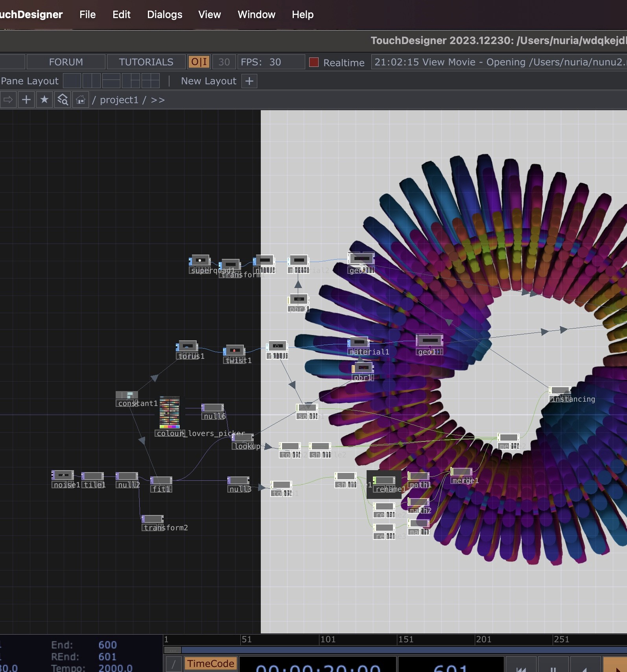Open the Window menu
This screenshot has width=627, height=672.
(256, 15)
